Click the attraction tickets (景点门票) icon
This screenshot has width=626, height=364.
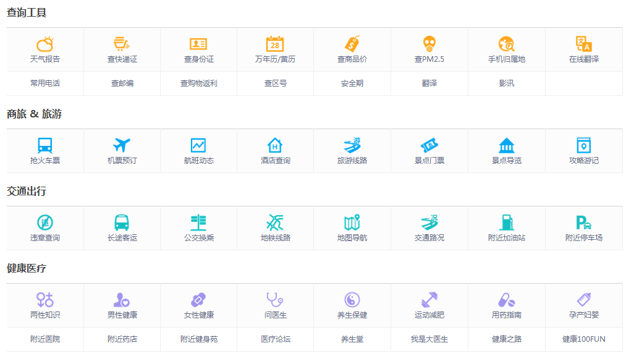pyautogui.click(x=429, y=145)
